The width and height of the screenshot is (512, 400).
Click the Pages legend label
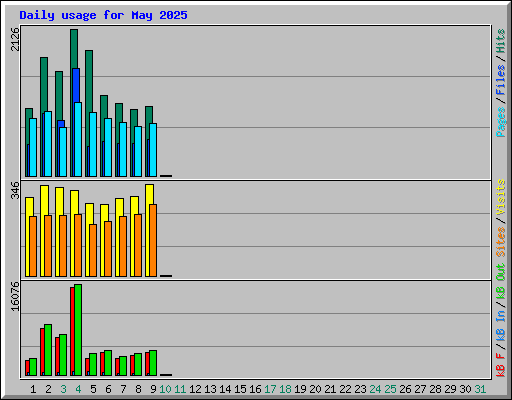tap(500, 122)
